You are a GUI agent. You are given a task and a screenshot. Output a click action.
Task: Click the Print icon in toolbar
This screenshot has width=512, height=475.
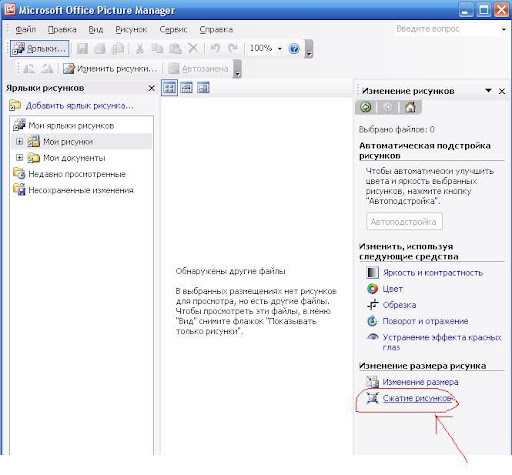100,49
